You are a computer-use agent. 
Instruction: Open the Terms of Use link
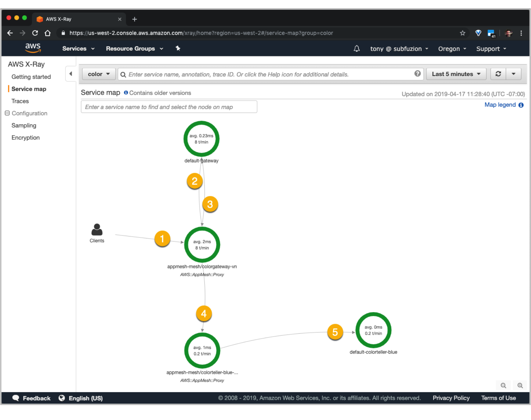point(498,398)
